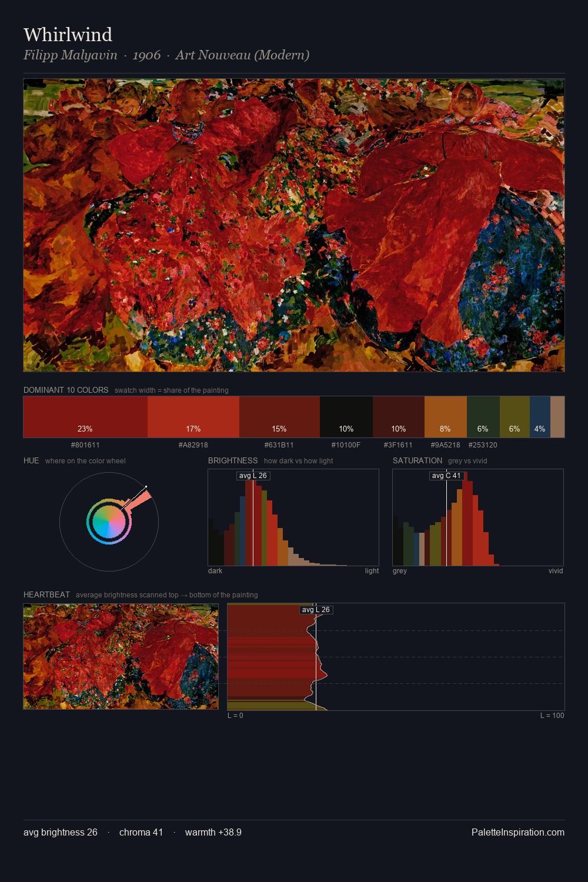Click the hex code #631B11
Image resolution: width=588 pixels, height=882 pixels.
point(279,445)
